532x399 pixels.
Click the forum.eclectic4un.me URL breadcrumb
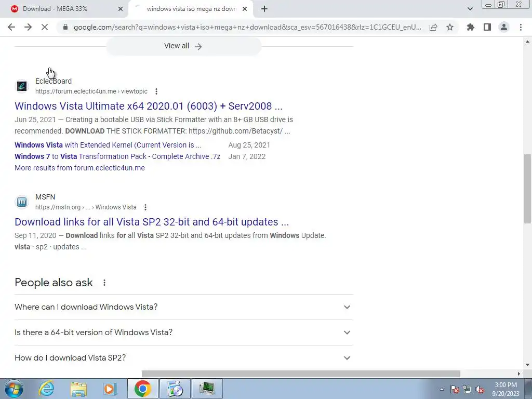[91, 91]
